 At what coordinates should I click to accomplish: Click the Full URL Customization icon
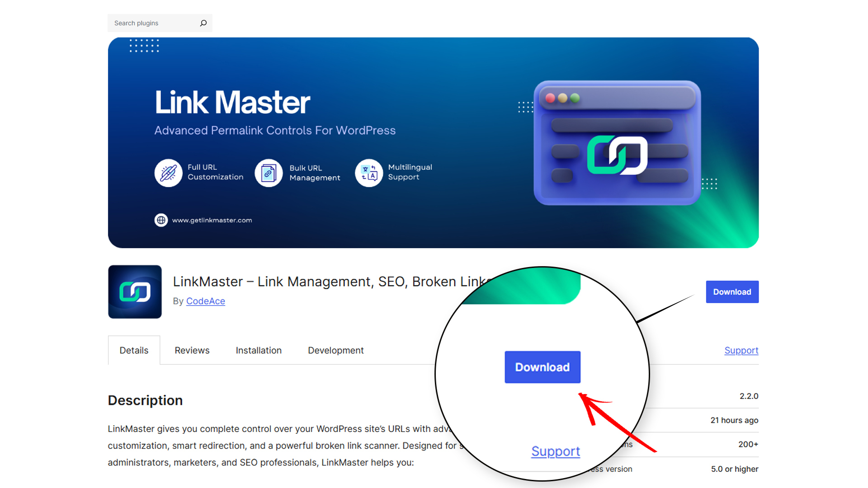168,173
